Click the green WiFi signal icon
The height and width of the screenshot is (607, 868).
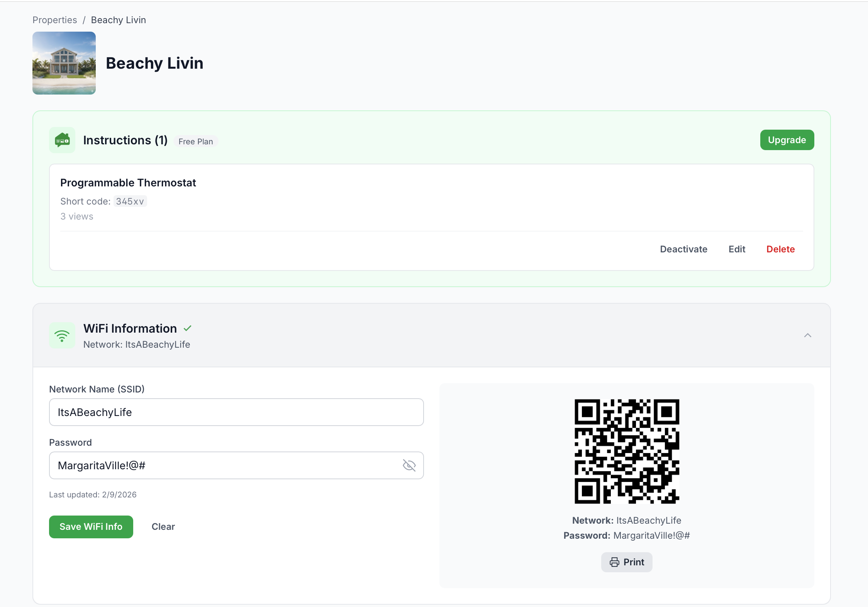pyautogui.click(x=62, y=335)
